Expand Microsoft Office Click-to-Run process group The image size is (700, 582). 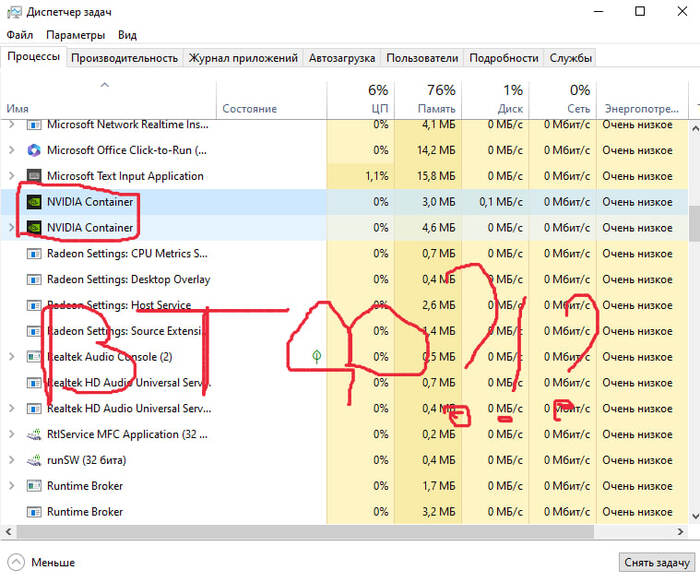pos(12,150)
